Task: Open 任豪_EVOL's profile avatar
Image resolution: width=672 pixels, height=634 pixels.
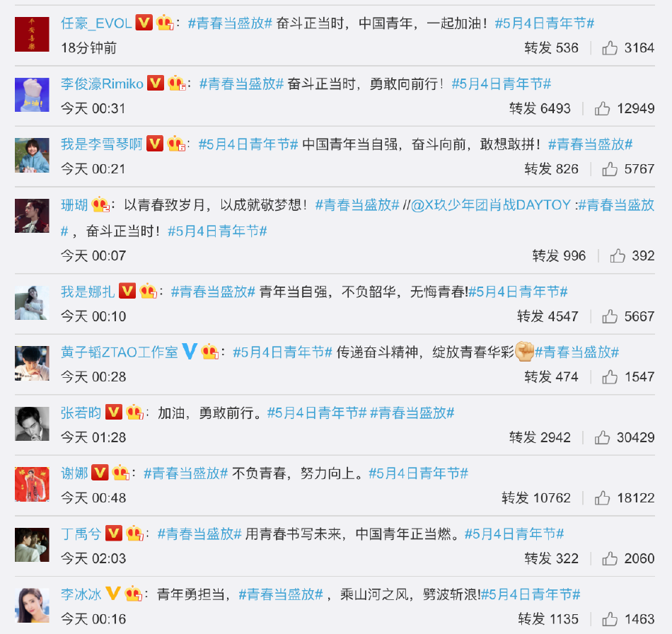Action: click(32, 34)
